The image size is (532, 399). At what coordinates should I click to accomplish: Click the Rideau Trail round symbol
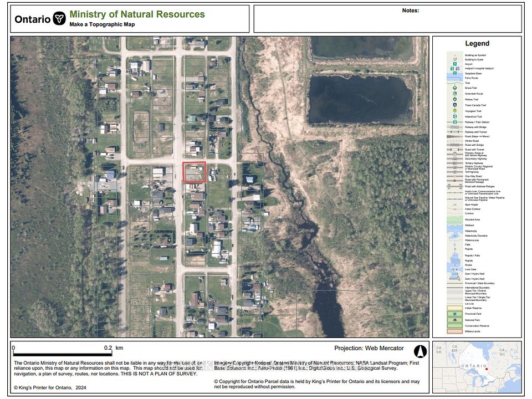pos(455,99)
